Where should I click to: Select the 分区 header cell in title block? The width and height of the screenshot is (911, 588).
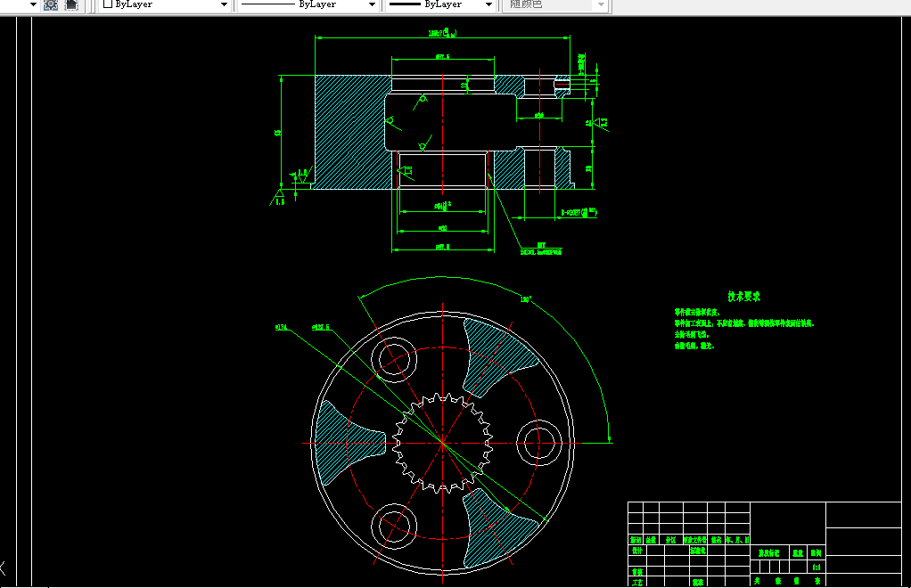(670, 540)
